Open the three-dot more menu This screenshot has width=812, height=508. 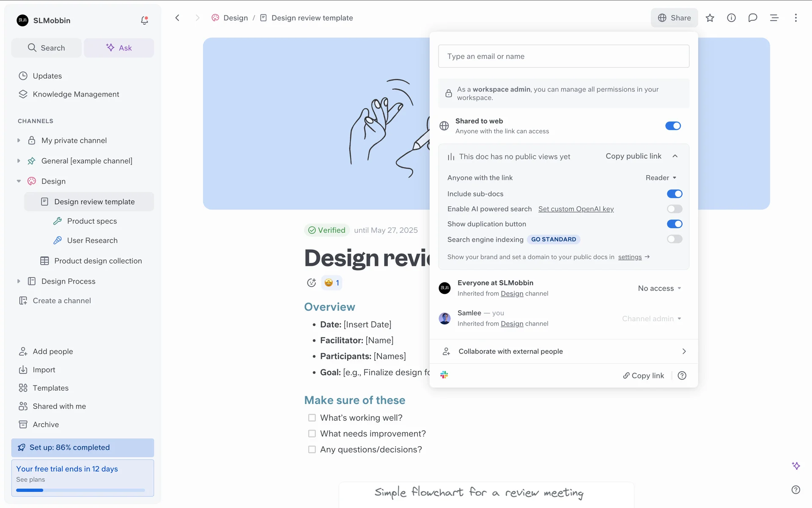click(796, 18)
